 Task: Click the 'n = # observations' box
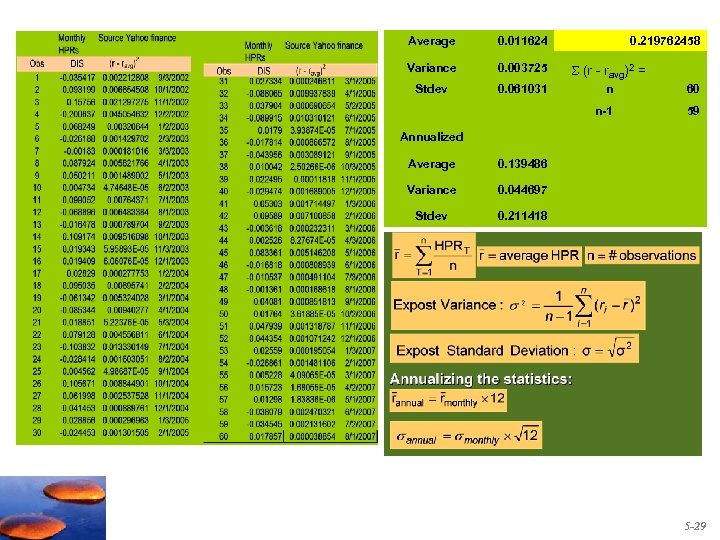641,255
